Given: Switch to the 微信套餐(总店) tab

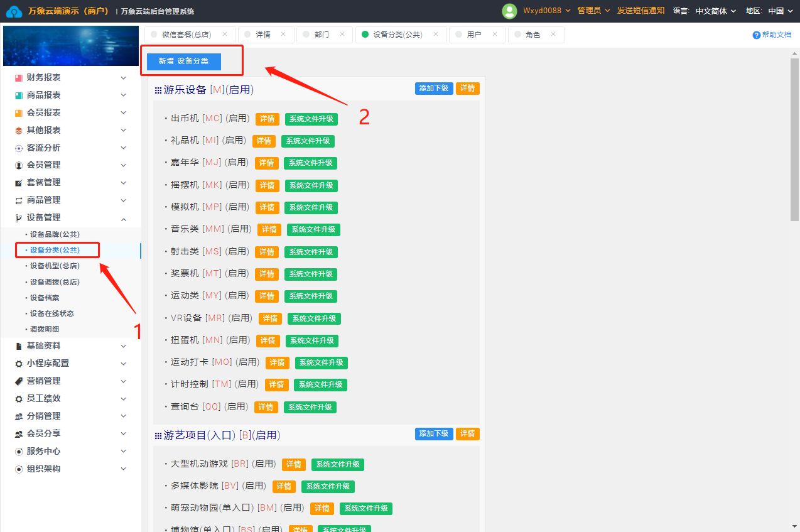Looking at the screenshot, I should tap(190, 35).
